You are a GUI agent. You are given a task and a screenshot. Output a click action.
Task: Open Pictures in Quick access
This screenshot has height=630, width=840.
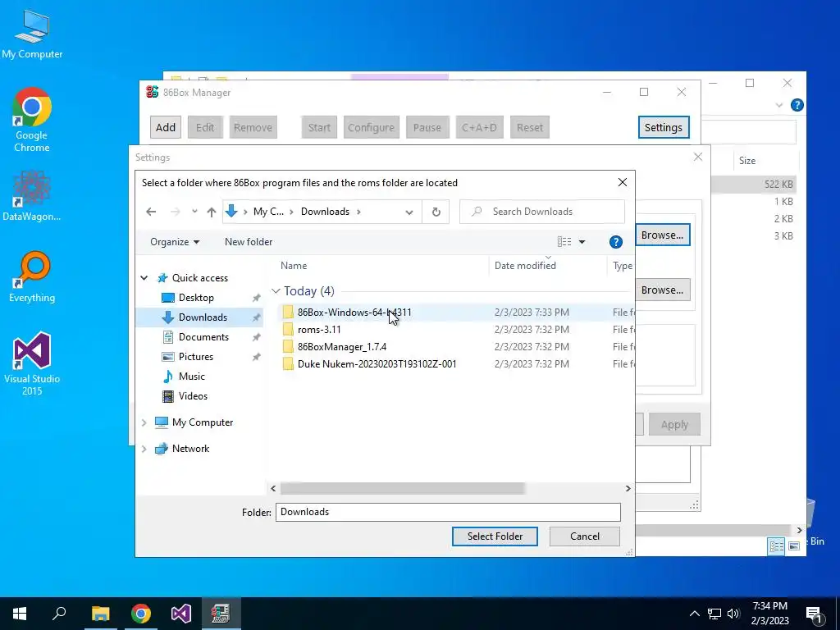click(195, 357)
